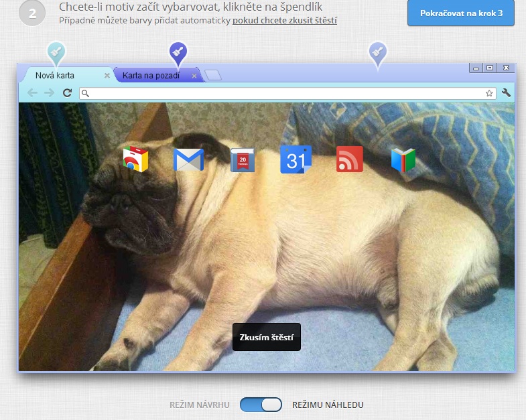This screenshot has width=526, height=420.
Task: Open the red 20 Things book icon
Action: (x=243, y=160)
